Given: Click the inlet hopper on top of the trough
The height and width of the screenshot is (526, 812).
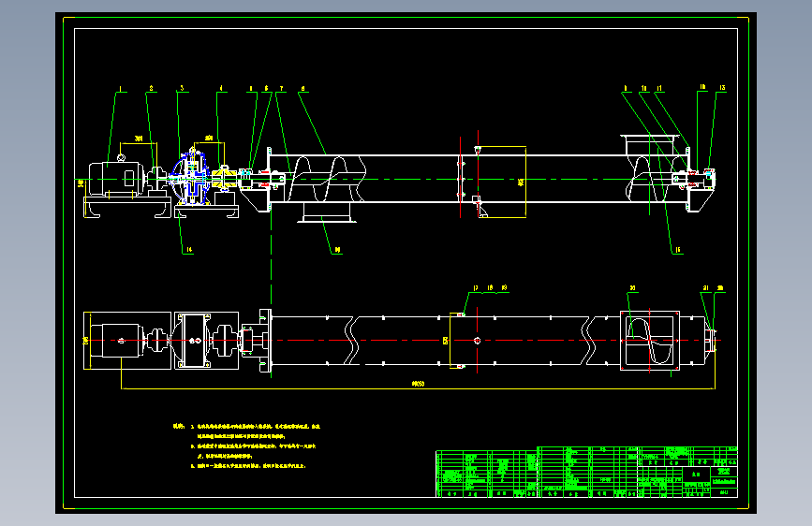Looking at the screenshot, I should 649,144.
